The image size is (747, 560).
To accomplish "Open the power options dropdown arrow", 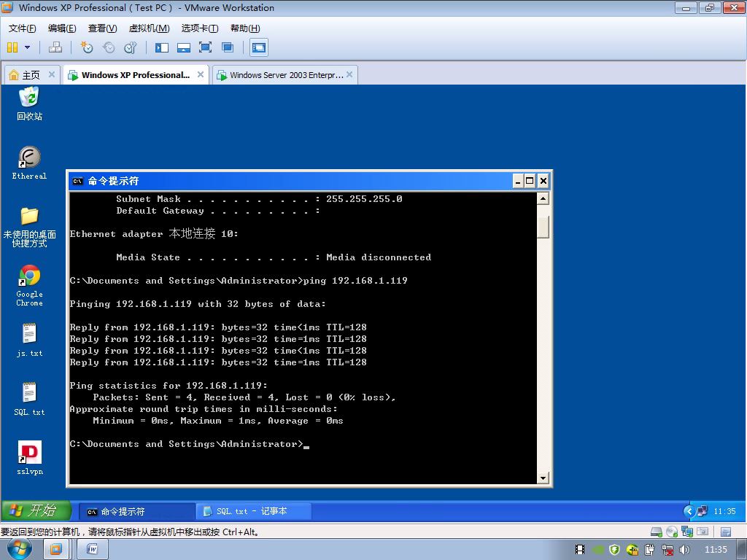I will point(27,47).
